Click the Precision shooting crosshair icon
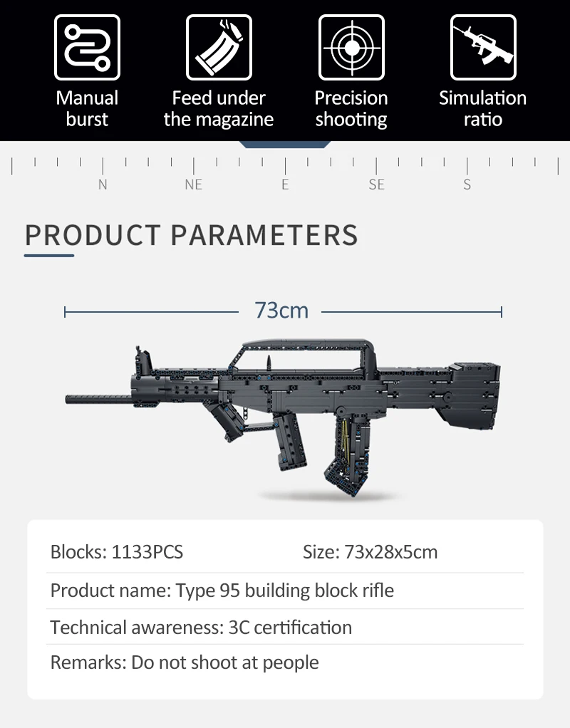Viewport: 570px width, 728px height. (x=351, y=47)
